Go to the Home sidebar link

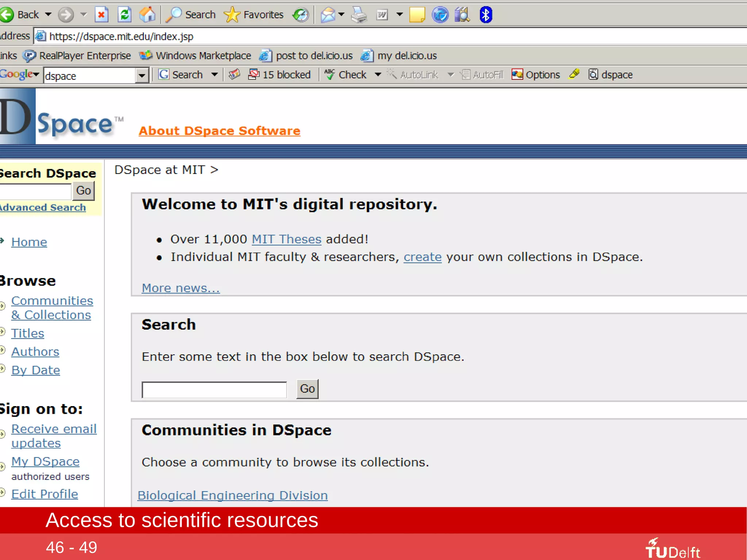click(x=29, y=242)
